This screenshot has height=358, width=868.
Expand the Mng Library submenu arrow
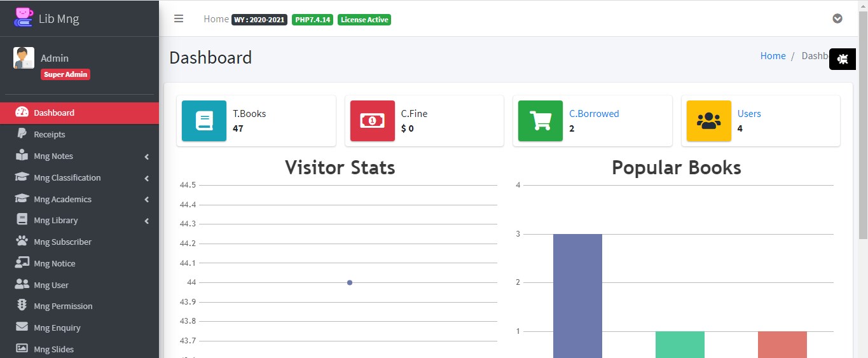pos(146,221)
